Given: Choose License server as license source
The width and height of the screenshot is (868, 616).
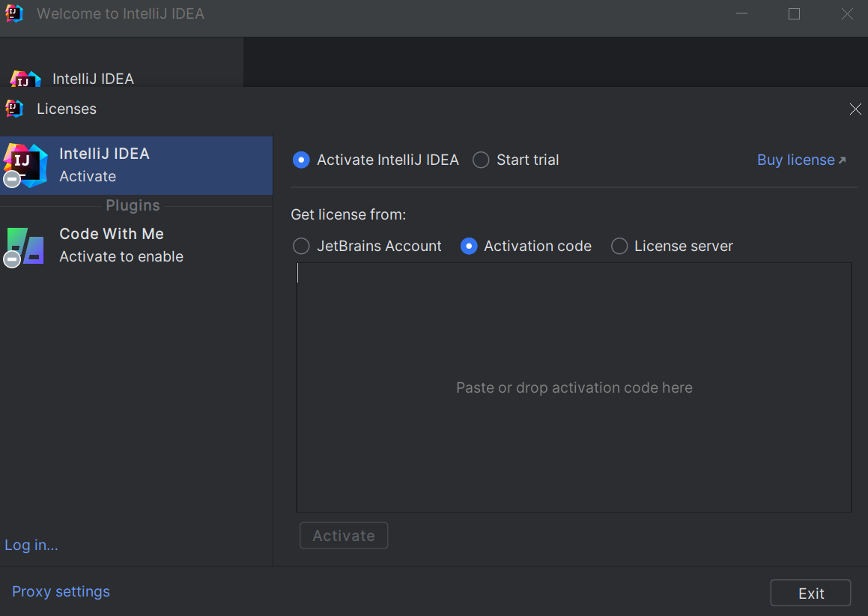Looking at the screenshot, I should tap(619, 246).
